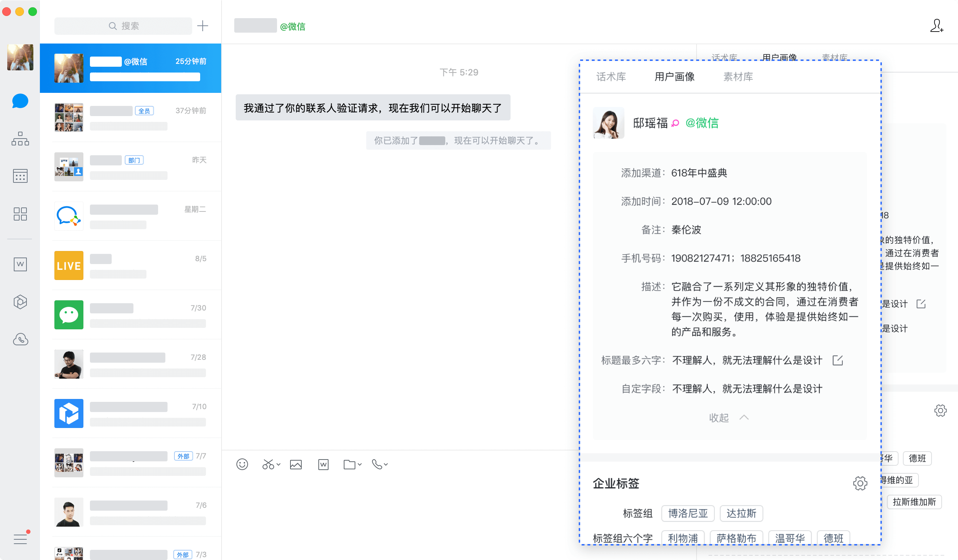Open the emoji picker in chat input
This screenshot has width=958, height=560.
point(242,464)
